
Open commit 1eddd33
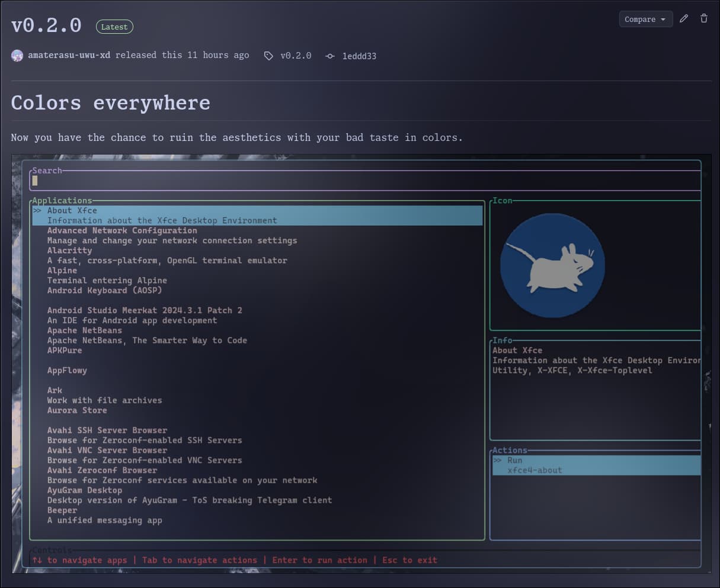[359, 56]
